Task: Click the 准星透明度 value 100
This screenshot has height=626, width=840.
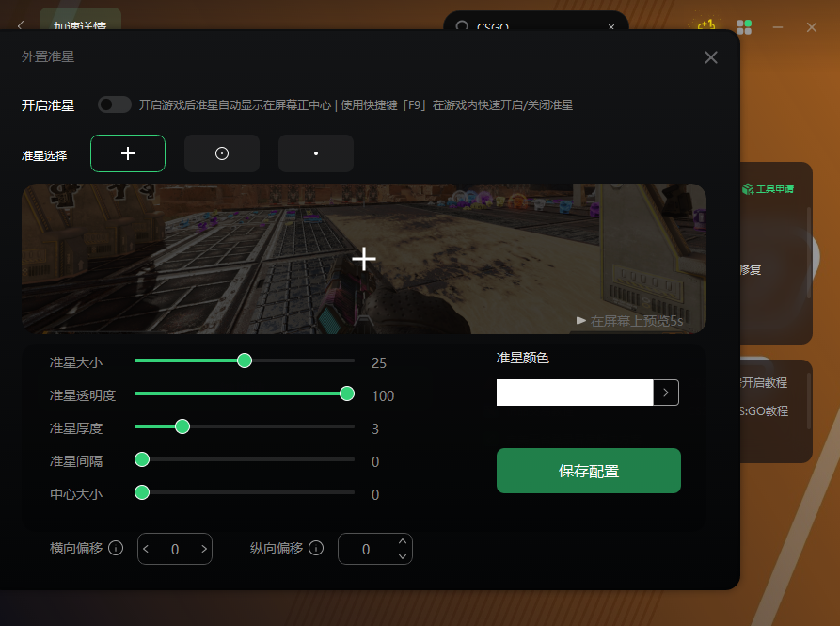Action: 383,396
